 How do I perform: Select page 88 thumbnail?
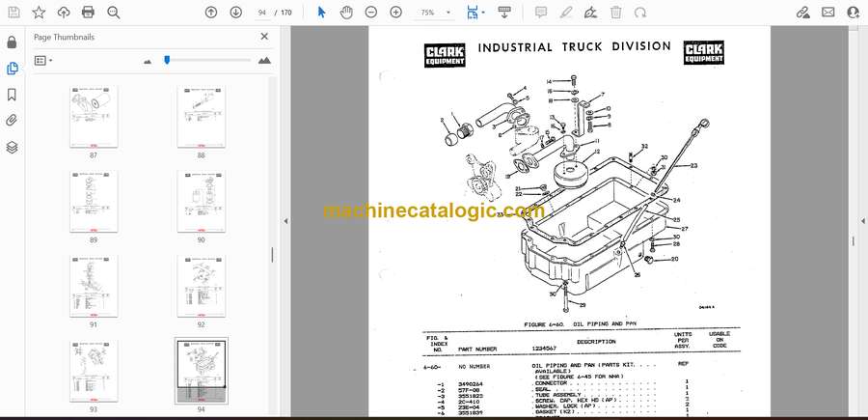tap(202, 117)
